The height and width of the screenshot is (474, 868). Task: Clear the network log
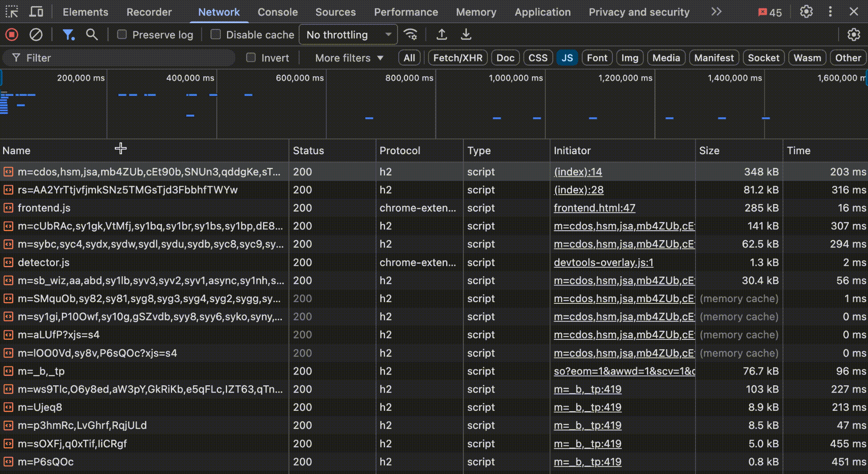tap(36, 34)
